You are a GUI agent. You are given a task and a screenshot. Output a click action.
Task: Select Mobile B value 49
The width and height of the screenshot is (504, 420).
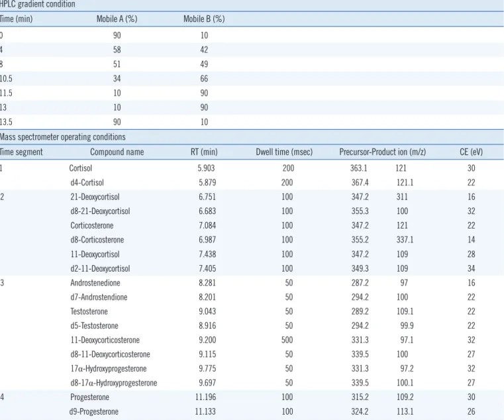pos(204,64)
